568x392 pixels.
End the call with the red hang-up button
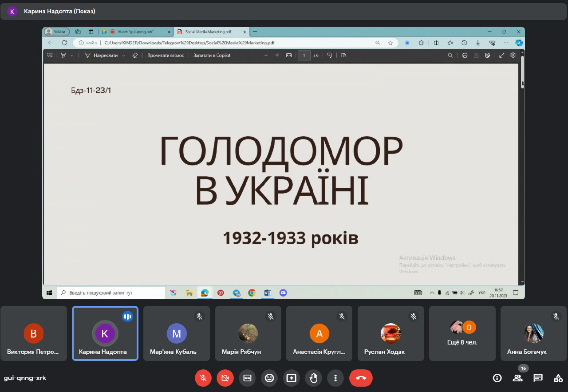[x=361, y=378]
